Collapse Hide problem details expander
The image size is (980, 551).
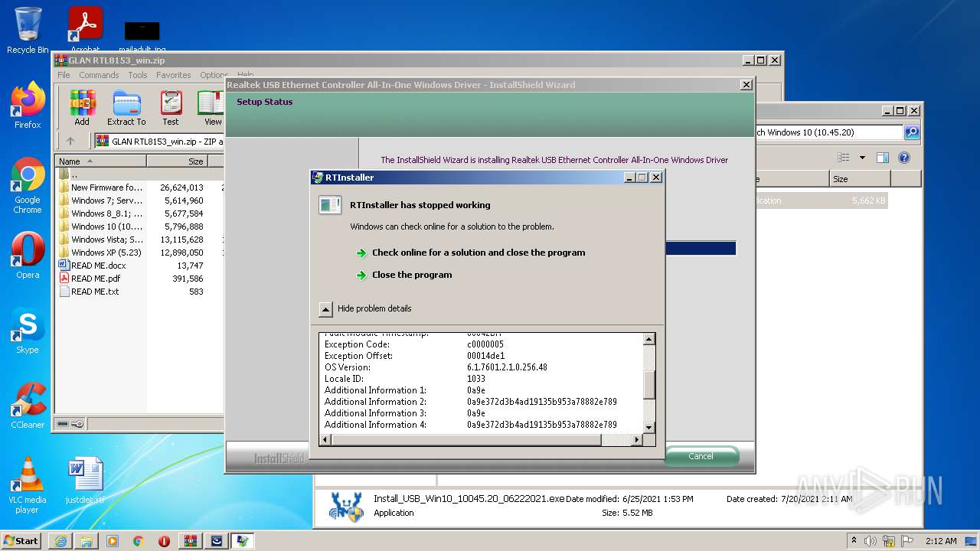pyautogui.click(x=325, y=309)
